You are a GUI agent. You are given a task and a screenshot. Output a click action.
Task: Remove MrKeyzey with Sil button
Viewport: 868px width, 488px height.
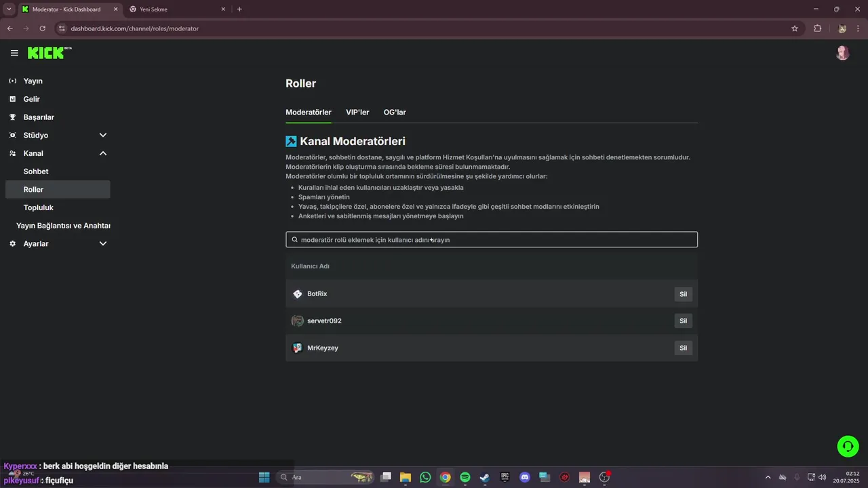point(683,348)
